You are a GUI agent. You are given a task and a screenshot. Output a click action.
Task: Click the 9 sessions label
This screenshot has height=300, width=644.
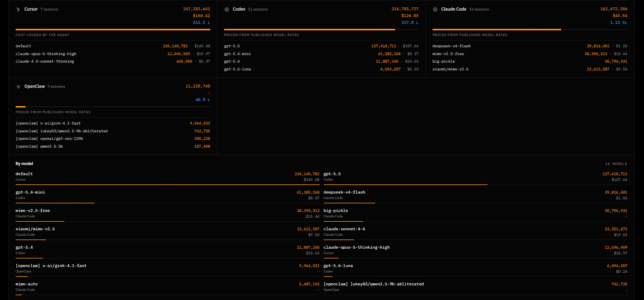tap(56, 87)
